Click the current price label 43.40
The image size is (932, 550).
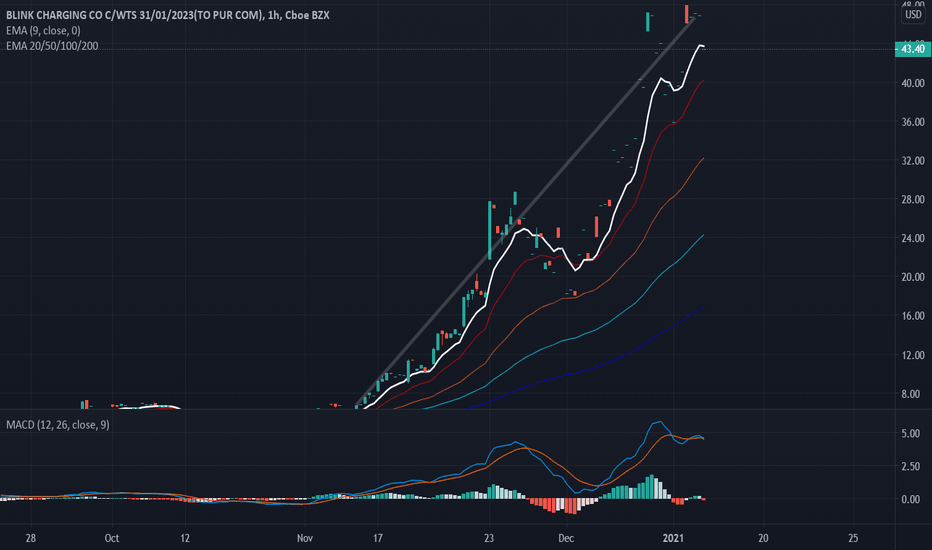click(913, 49)
